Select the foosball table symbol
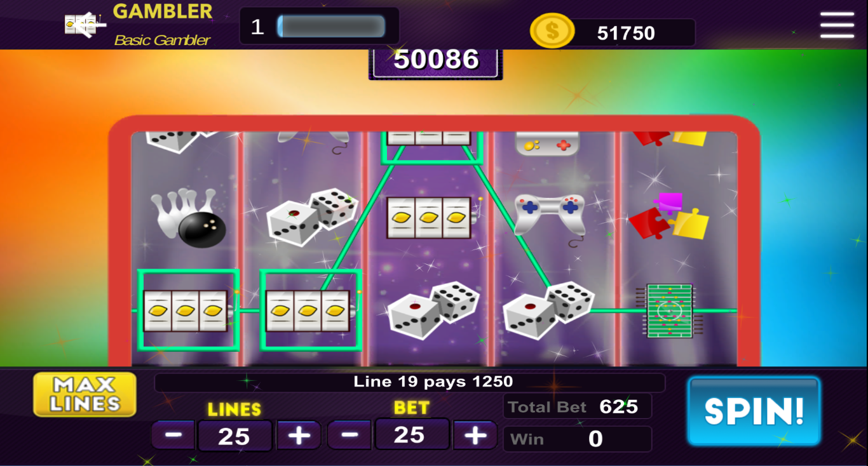 [670, 310]
